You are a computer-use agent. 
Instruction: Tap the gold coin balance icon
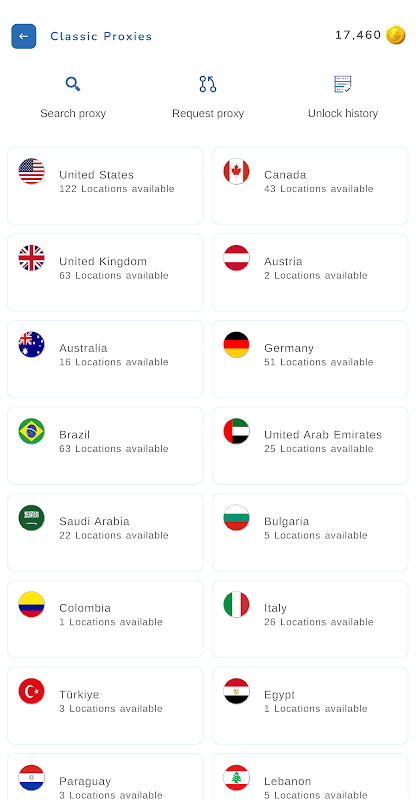396,35
